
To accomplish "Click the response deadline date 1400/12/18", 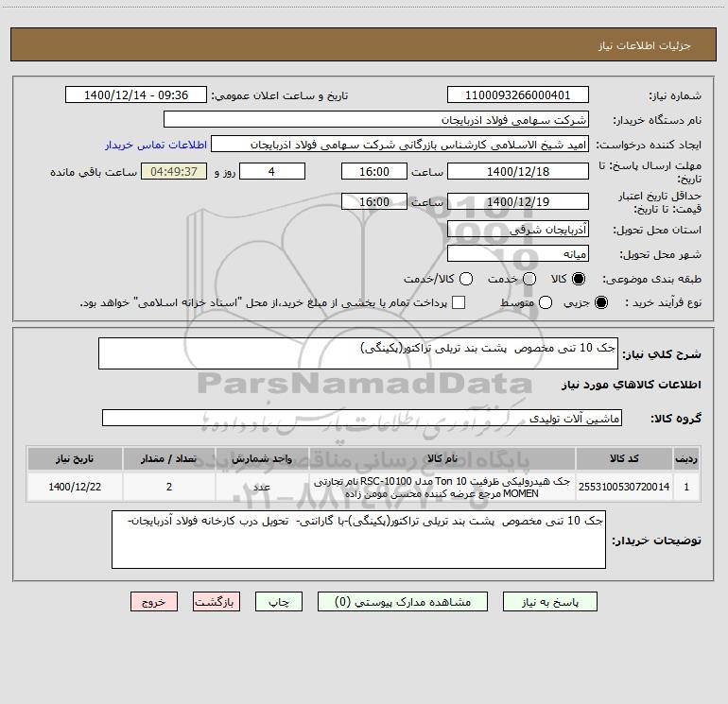I will (518, 171).
